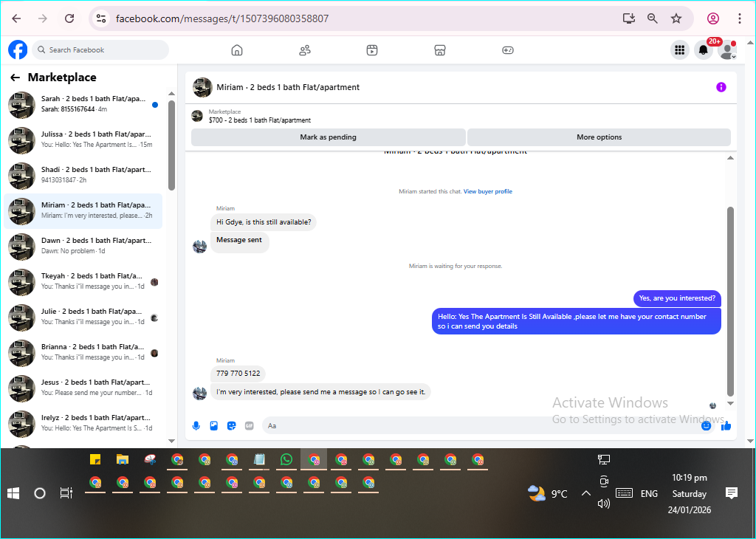Viewport: 756px width, 539px height.
Task: Open the conversation with Tkeyah
Action: (x=83, y=282)
